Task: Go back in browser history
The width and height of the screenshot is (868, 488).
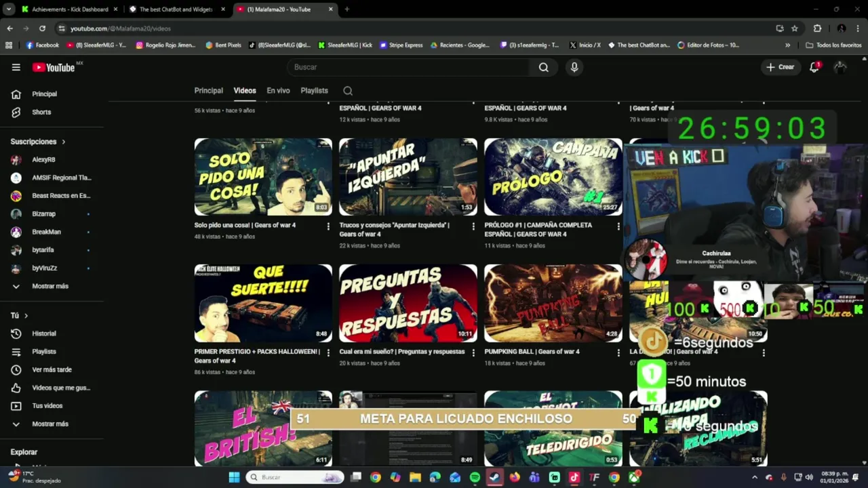Action: (9, 28)
